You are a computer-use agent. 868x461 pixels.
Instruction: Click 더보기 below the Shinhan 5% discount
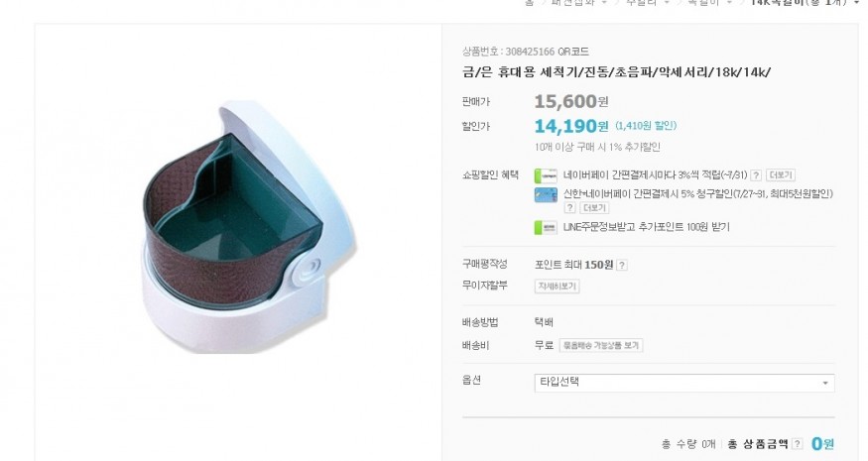594,208
